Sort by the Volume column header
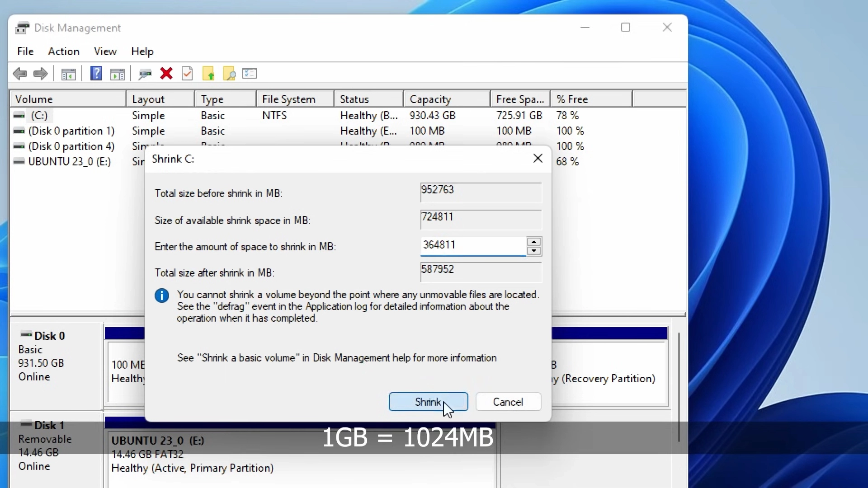868x488 pixels. [68, 99]
